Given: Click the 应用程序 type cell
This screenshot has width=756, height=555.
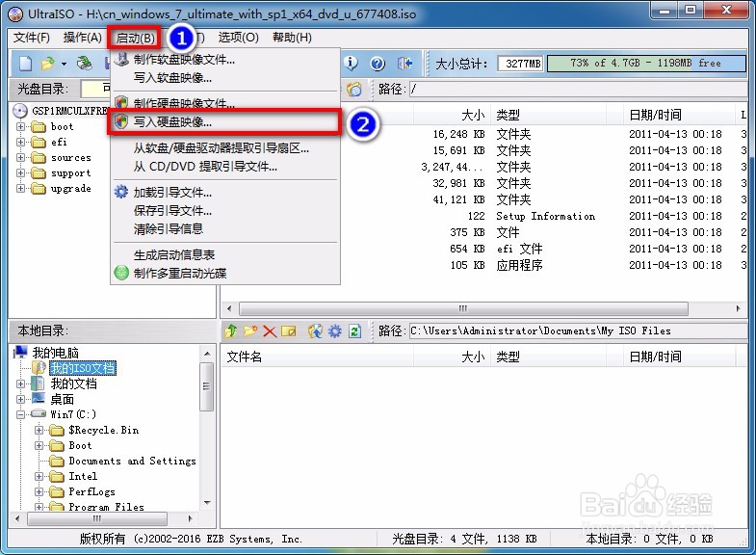Looking at the screenshot, I should click(520, 265).
